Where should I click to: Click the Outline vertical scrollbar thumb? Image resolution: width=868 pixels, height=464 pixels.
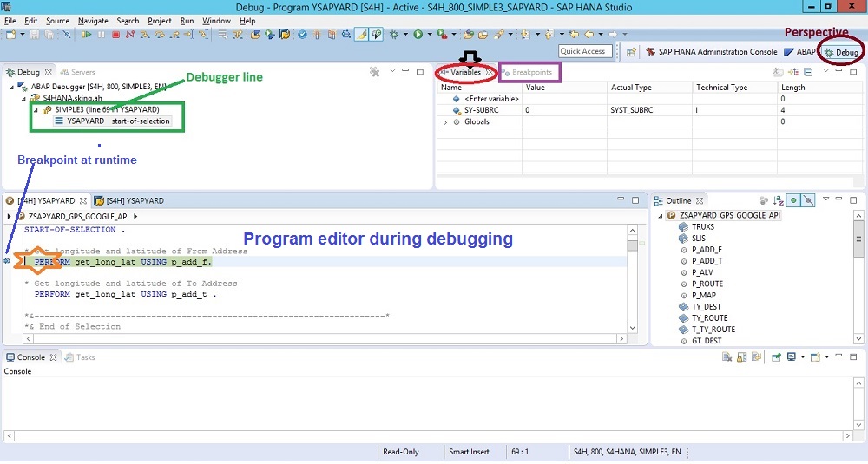(x=858, y=239)
